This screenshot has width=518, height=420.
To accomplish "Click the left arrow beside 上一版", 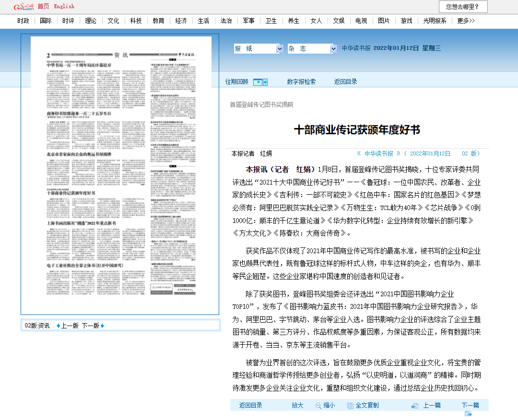I will click(58, 326).
